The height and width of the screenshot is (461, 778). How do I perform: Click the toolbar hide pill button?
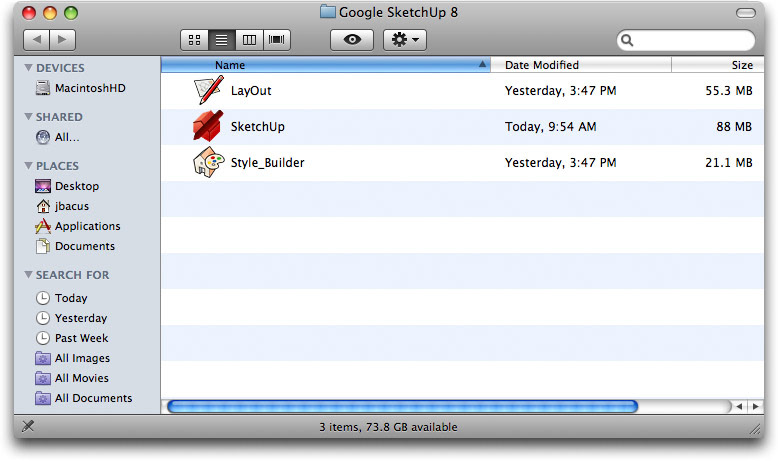(745, 13)
